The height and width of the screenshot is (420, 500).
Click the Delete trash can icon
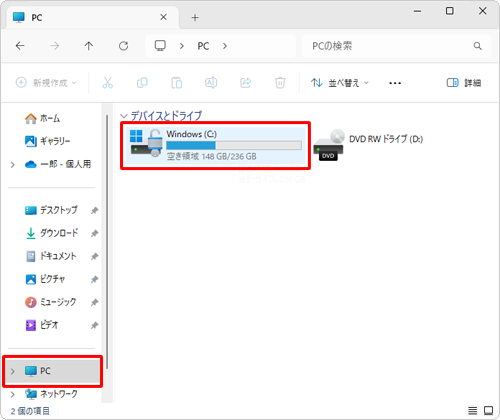pyautogui.click(x=280, y=82)
